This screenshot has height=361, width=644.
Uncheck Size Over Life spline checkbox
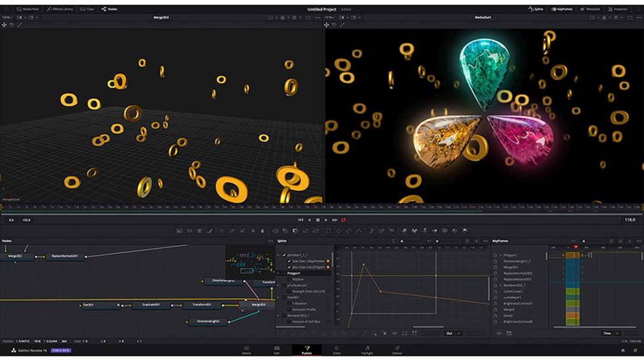(289, 261)
